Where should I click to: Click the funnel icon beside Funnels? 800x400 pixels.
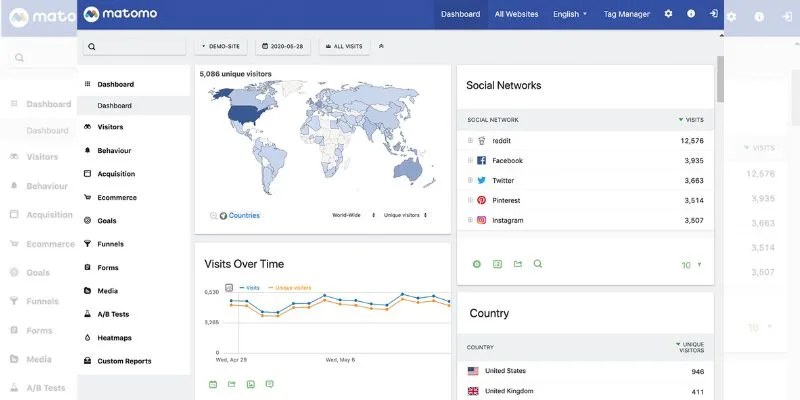click(87, 244)
